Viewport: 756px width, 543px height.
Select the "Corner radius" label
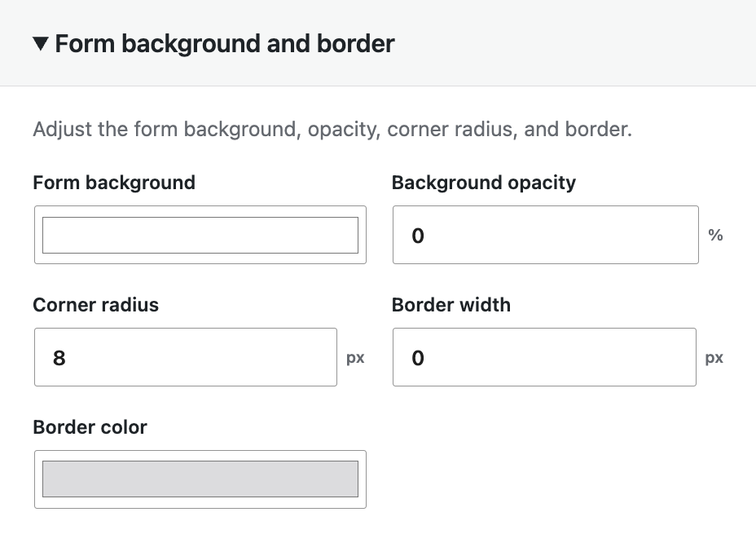96,305
